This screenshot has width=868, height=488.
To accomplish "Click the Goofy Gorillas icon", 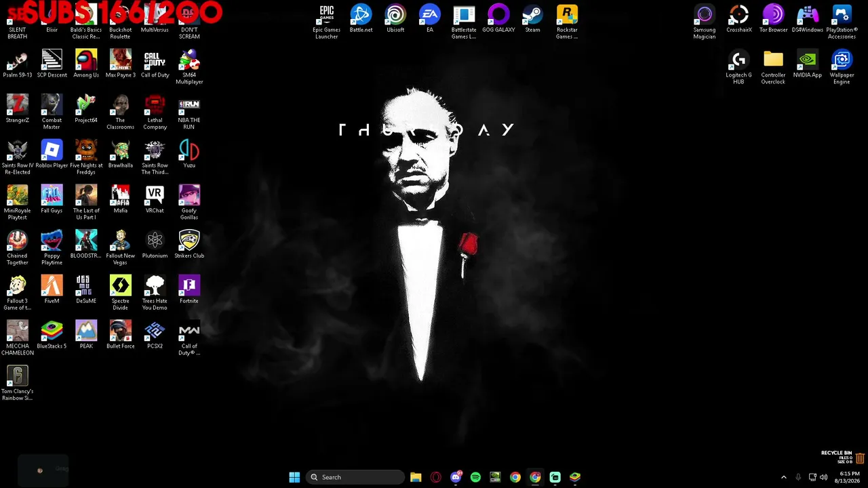I will pos(189,202).
